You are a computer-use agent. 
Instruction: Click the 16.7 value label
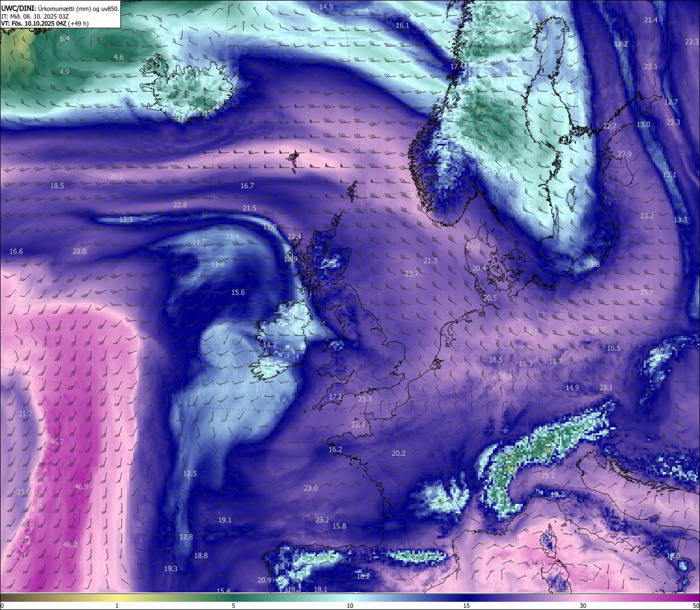pyautogui.click(x=247, y=185)
